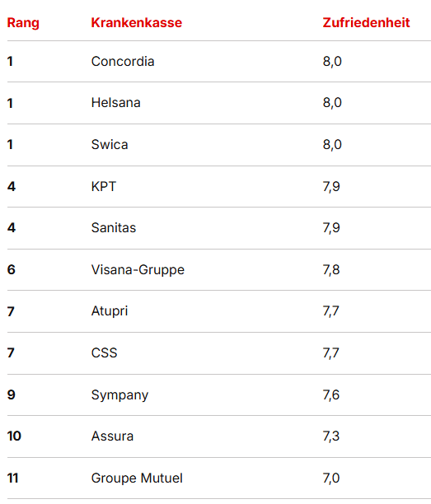This screenshot has width=431, height=504.
Task: Select Atupri in the list
Action: [110, 311]
